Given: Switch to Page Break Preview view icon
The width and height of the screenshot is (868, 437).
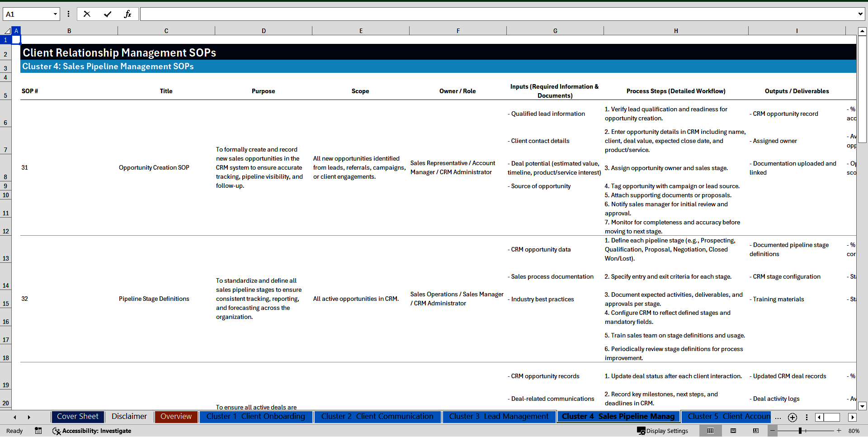Looking at the screenshot, I should [x=756, y=431].
